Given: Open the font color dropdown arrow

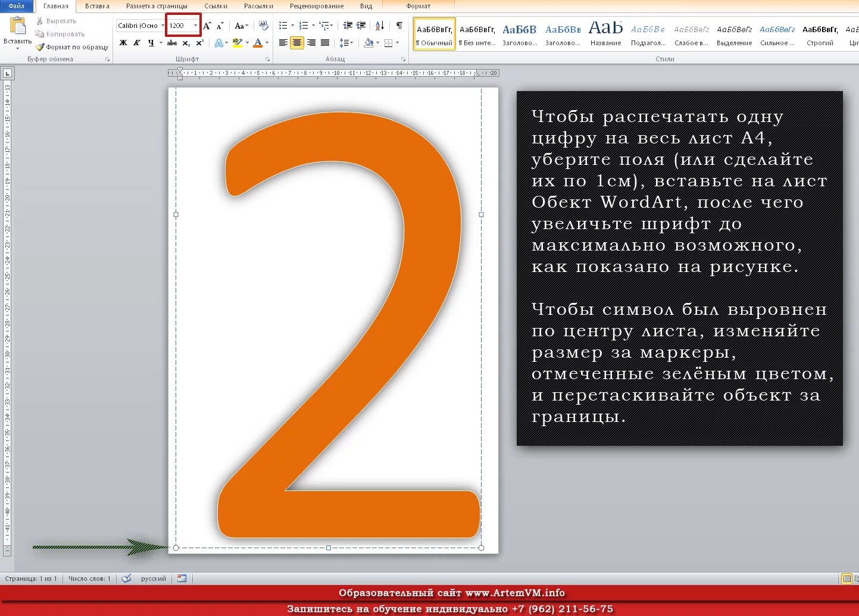Looking at the screenshot, I should click(x=267, y=43).
